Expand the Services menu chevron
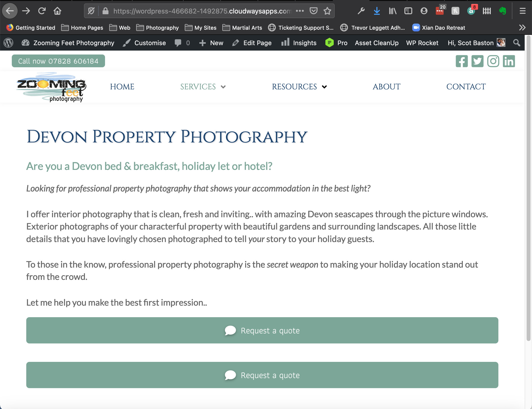Viewport: 532px width, 409px height. click(x=223, y=87)
